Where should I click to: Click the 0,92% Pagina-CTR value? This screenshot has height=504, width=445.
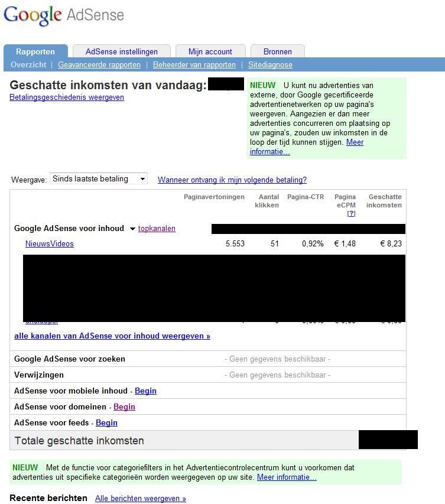point(313,243)
